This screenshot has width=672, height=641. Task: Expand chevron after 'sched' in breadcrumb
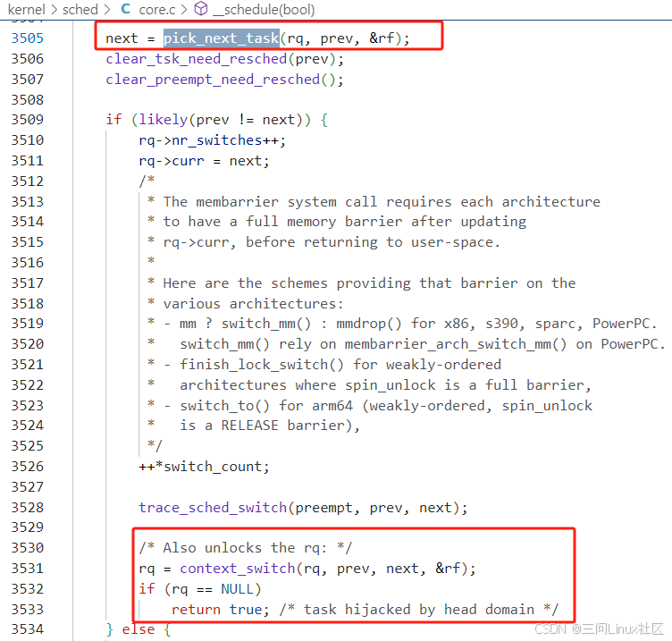coord(107,10)
